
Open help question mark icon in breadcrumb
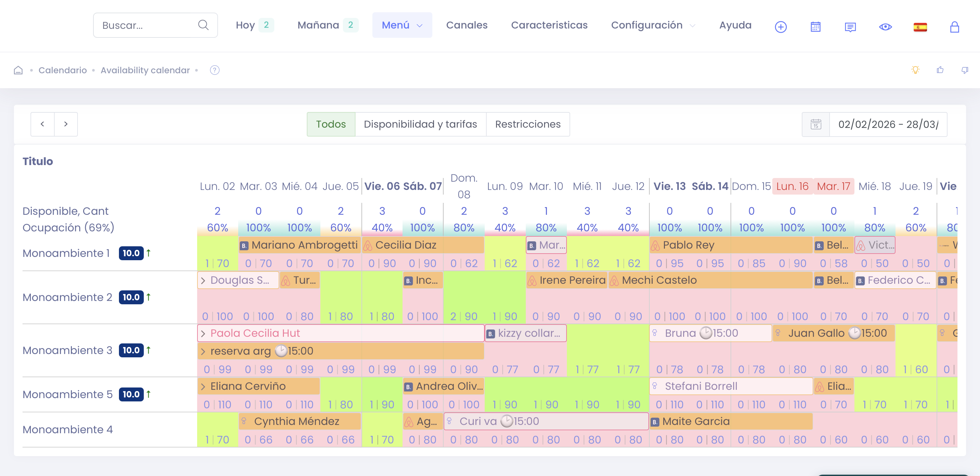click(x=215, y=70)
